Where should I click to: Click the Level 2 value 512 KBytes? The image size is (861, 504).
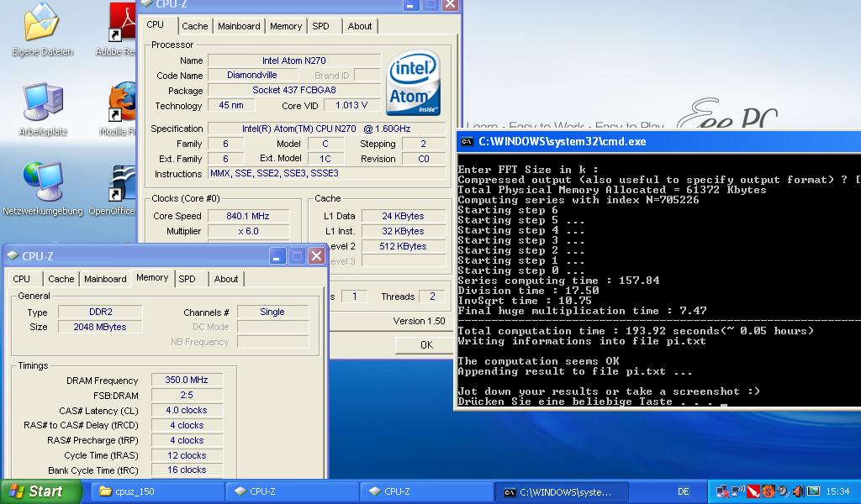403,246
